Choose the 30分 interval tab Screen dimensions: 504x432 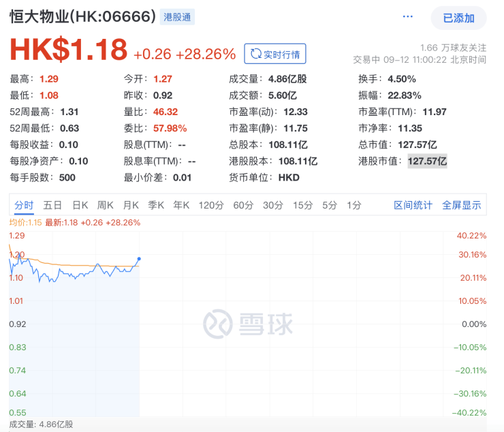[273, 205]
